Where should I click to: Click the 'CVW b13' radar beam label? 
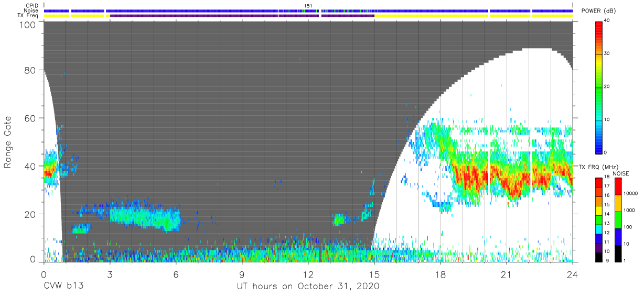pyautogui.click(x=63, y=286)
